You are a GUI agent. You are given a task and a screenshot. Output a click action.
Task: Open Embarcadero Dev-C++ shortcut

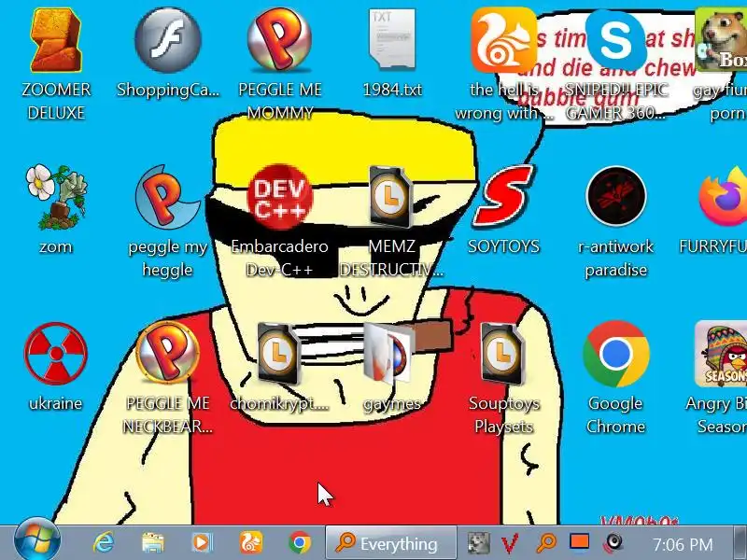click(280, 197)
